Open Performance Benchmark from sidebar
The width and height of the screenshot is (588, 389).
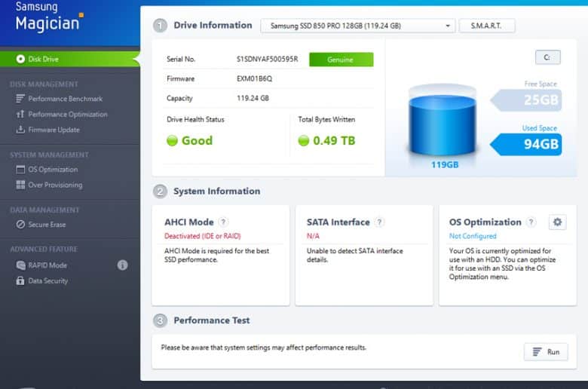66,99
